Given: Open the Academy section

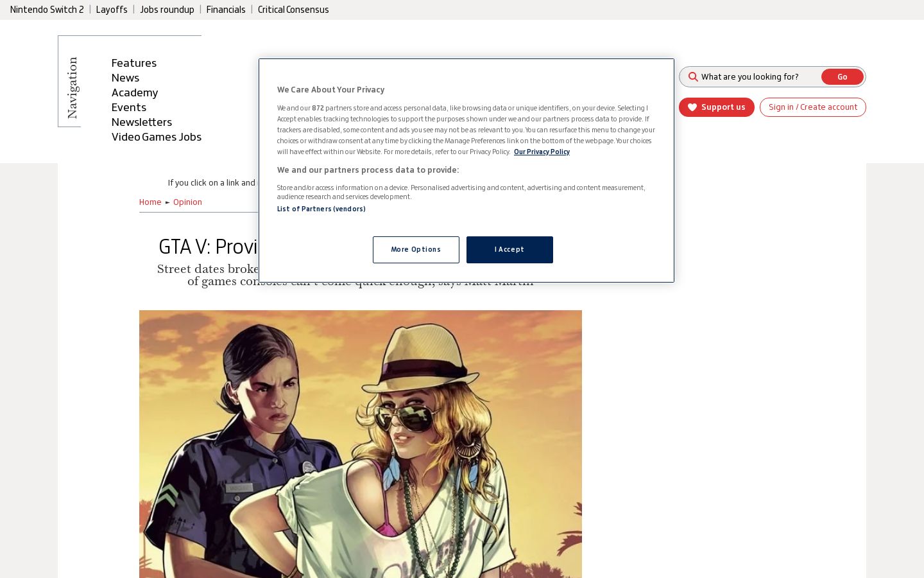Looking at the screenshot, I should pyautogui.click(x=135, y=92).
